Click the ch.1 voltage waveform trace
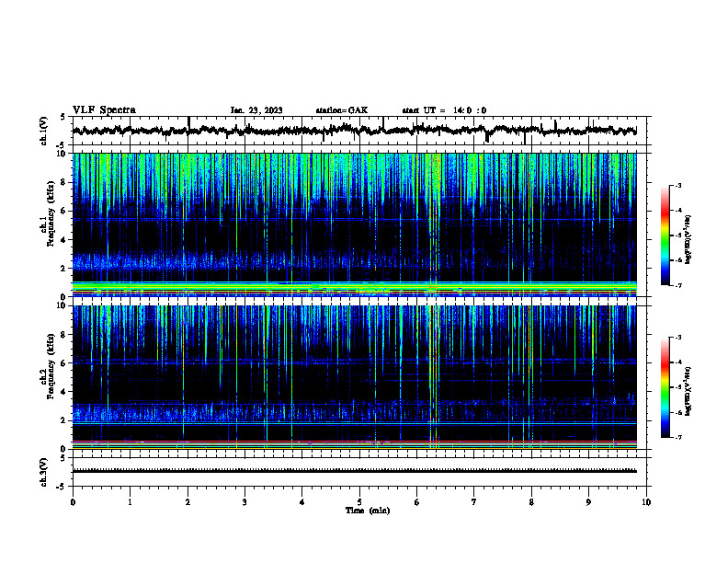 pyautogui.click(x=355, y=131)
